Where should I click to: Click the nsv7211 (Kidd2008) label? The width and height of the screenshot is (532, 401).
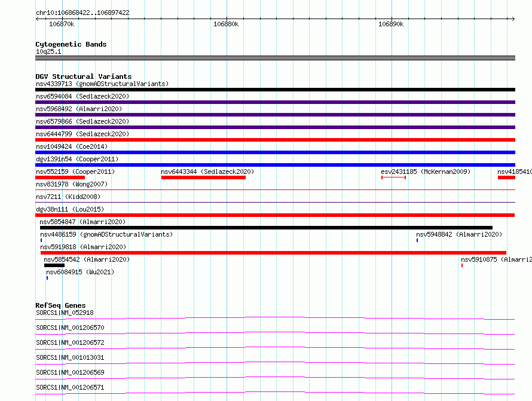pyautogui.click(x=68, y=197)
